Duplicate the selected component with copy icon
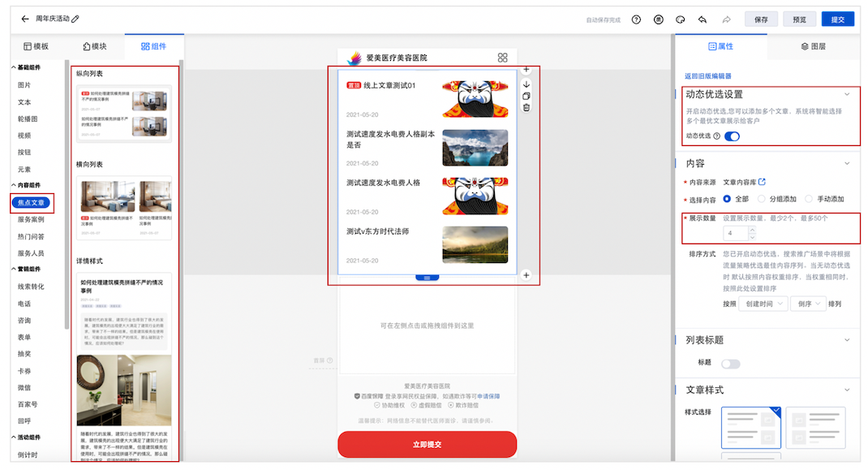The height and width of the screenshot is (470, 868). click(526, 96)
